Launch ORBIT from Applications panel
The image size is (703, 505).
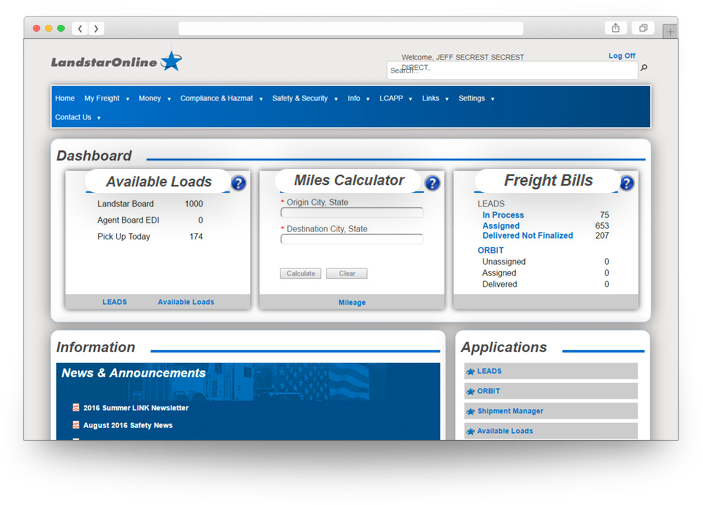[x=551, y=391]
